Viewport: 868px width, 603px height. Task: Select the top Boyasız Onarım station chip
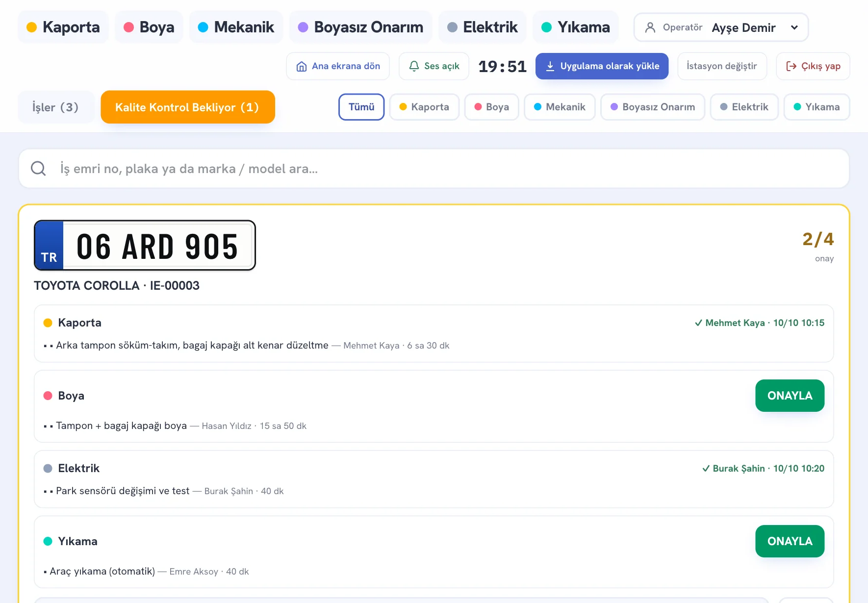pyautogui.click(x=360, y=27)
